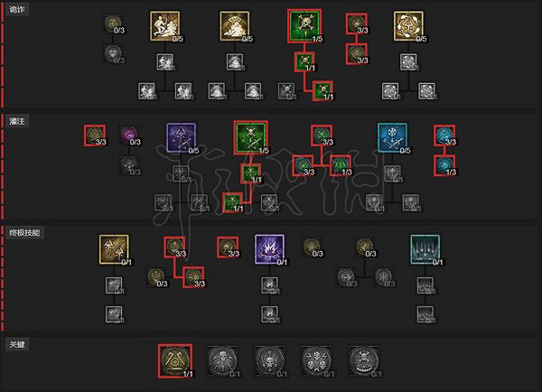Click the round purple 0/3 passive in 灌注
The image size is (542, 392).
[x=129, y=135]
